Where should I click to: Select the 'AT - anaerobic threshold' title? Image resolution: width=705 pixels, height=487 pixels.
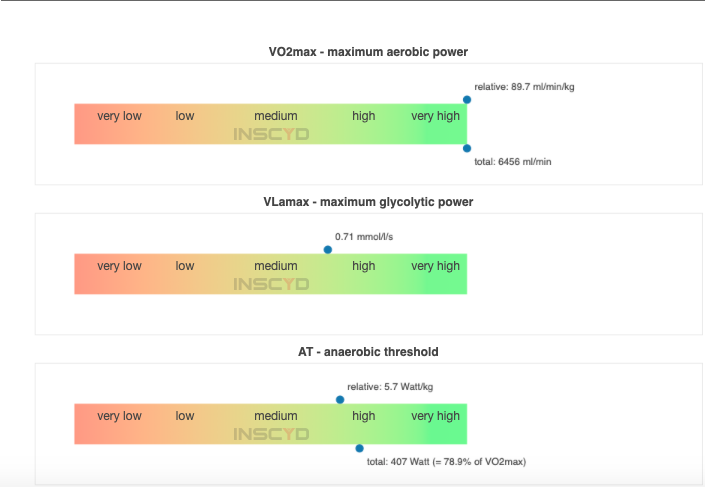tap(368, 352)
